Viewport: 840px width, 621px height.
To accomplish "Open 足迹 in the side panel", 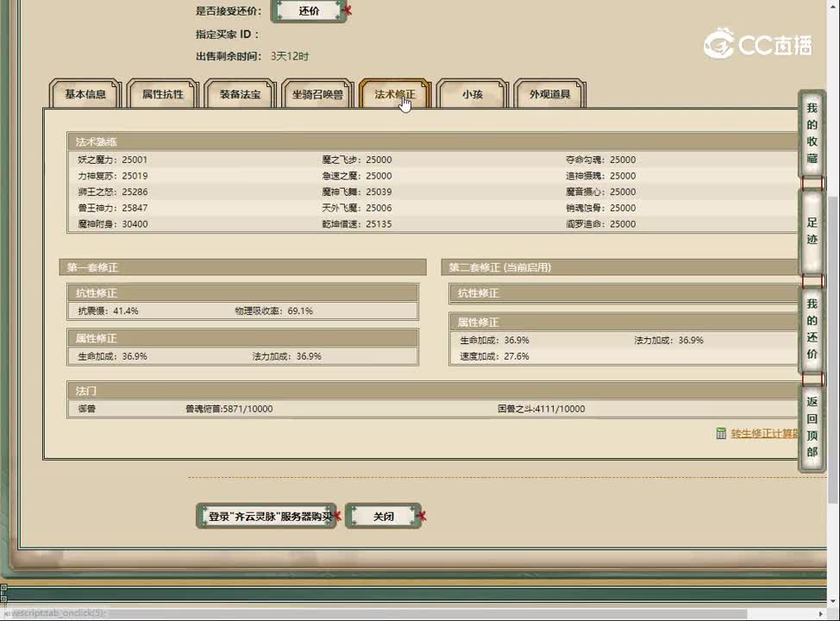I will [x=812, y=231].
